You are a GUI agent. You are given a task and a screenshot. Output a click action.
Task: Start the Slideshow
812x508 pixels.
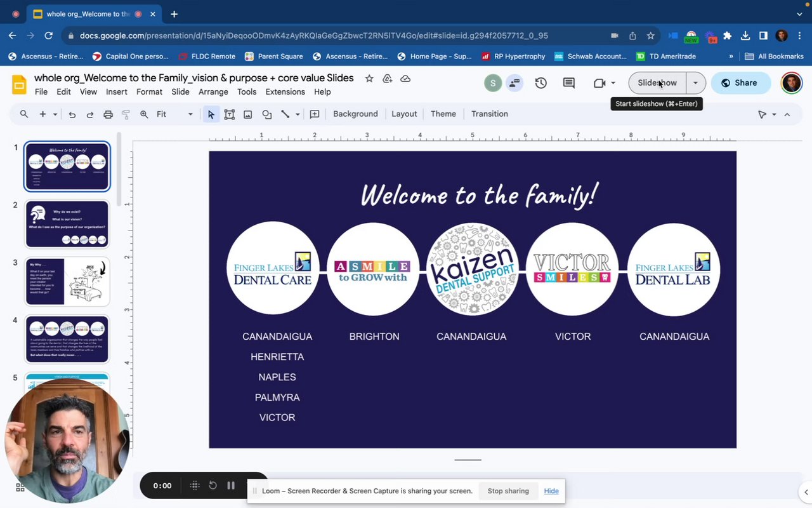(x=657, y=83)
